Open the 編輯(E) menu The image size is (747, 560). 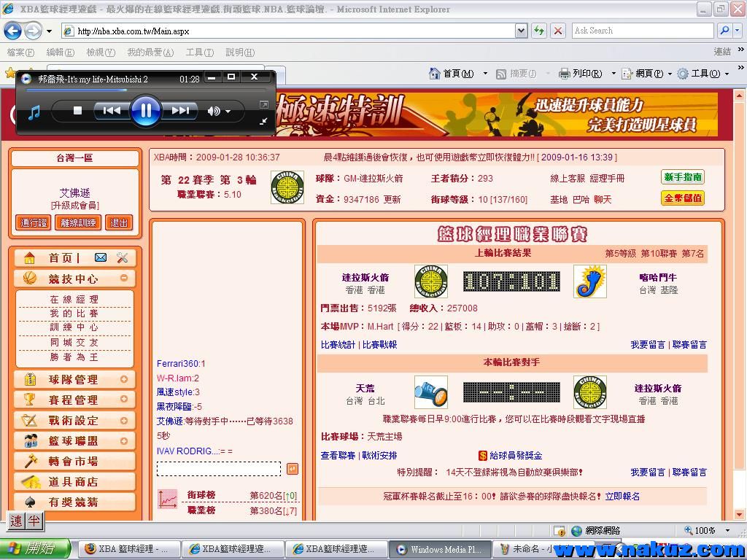(x=61, y=52)
